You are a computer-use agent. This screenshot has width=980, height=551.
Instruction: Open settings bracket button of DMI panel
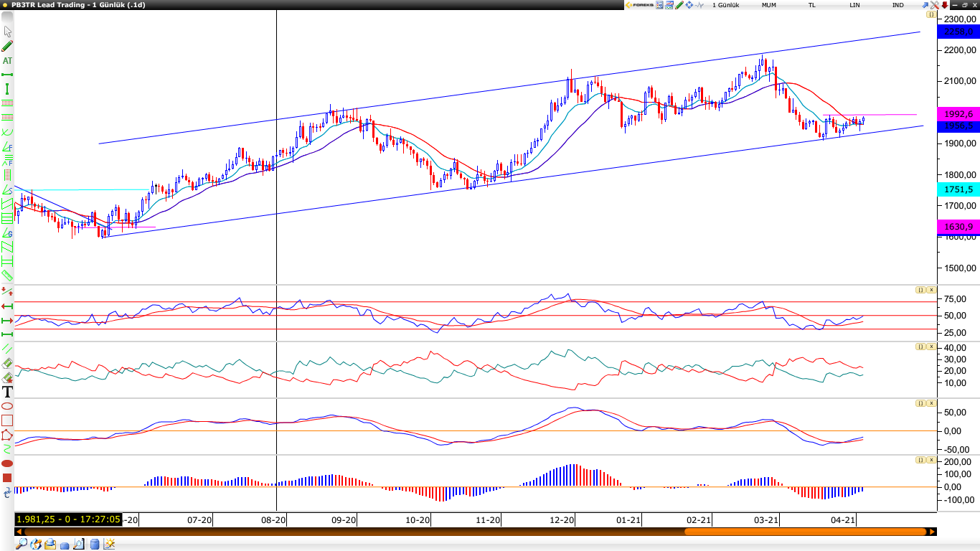tap(920, 347)
